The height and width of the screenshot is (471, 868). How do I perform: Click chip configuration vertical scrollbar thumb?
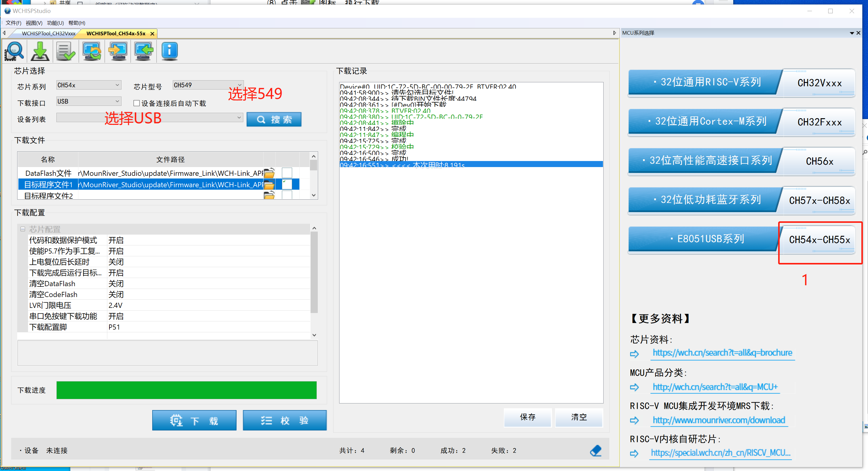point(314,272)
